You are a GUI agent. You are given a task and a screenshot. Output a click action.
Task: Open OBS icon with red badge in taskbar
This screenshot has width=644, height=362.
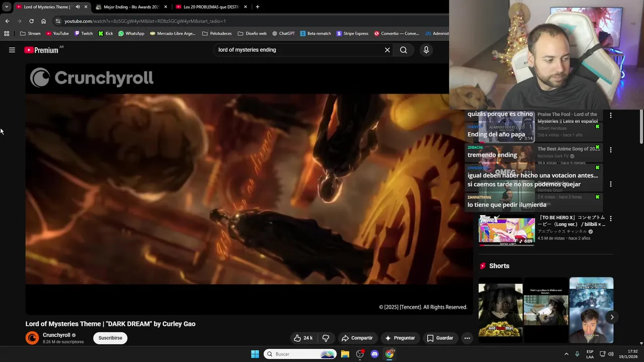click(x=360, y=354)
